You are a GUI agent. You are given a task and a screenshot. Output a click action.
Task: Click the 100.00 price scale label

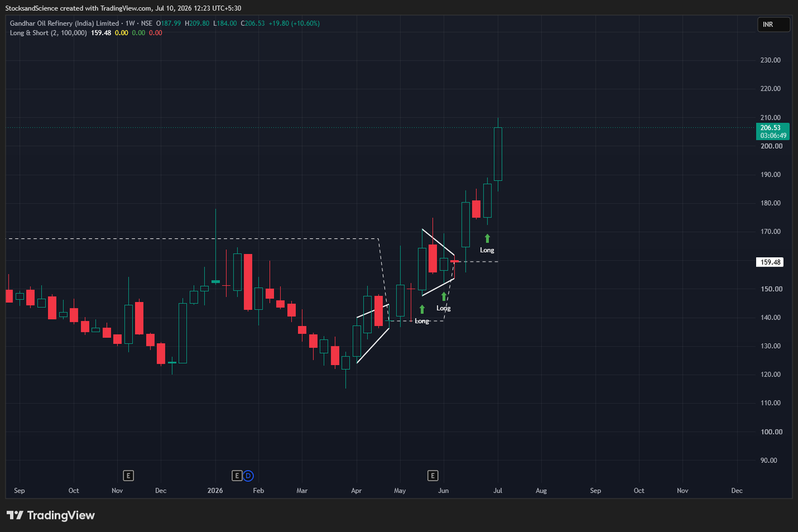tap(770, 432)
